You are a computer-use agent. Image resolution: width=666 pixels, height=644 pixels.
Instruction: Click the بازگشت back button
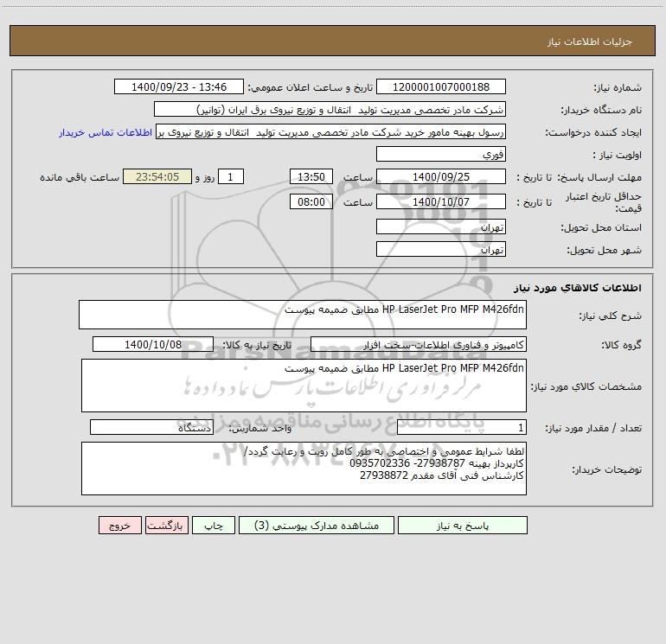click(166, 526)
